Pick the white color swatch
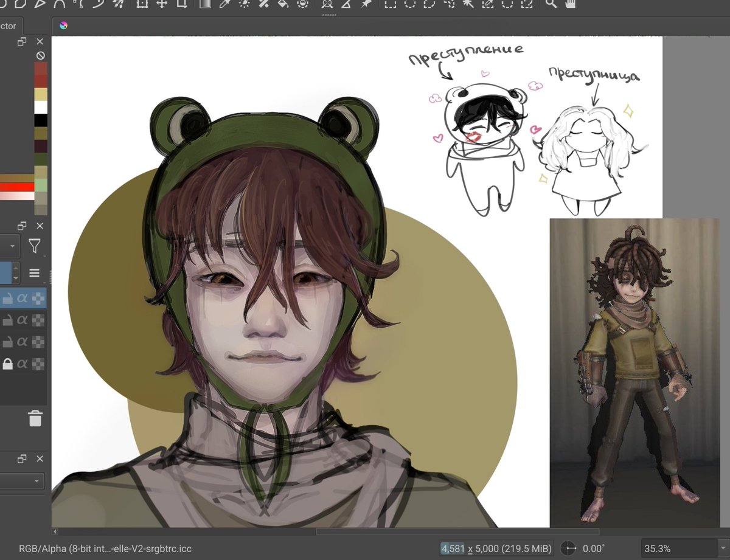 [41, 107]
